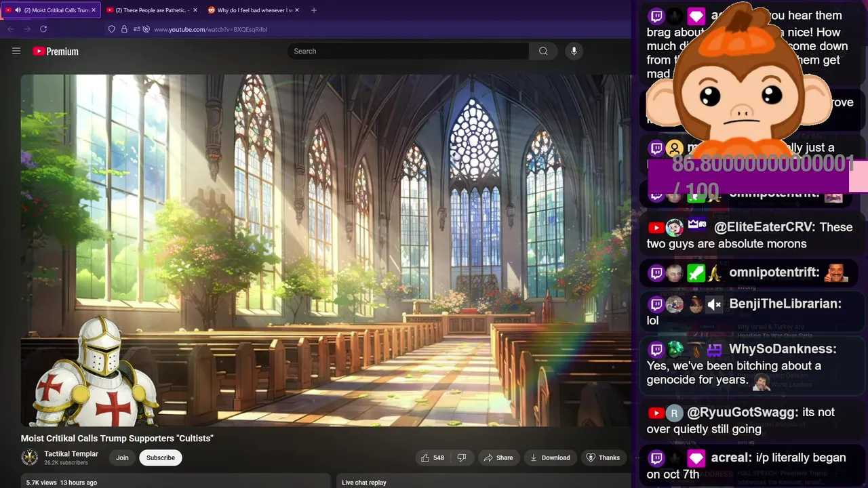This screenshot has width=868, height=488.
Task: Click the muted speaker badge beside BenjiTheLibrarian
Action: [714, 304]
